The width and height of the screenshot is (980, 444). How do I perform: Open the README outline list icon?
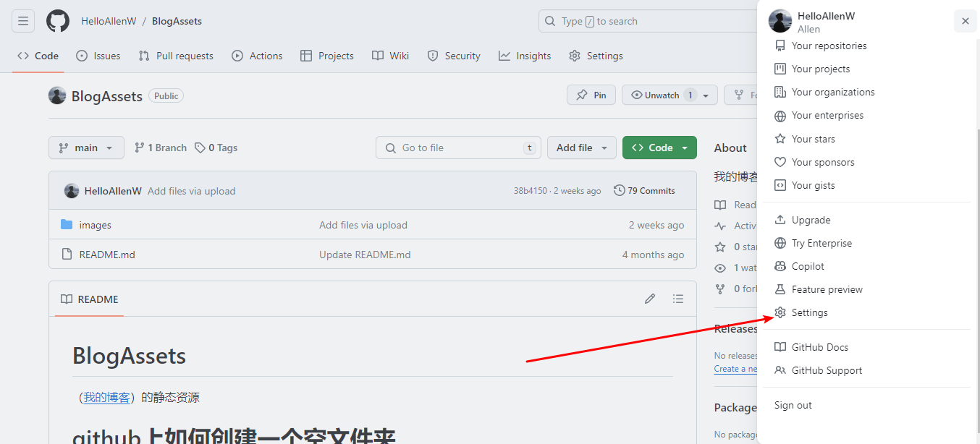click(x=677, y=299)
